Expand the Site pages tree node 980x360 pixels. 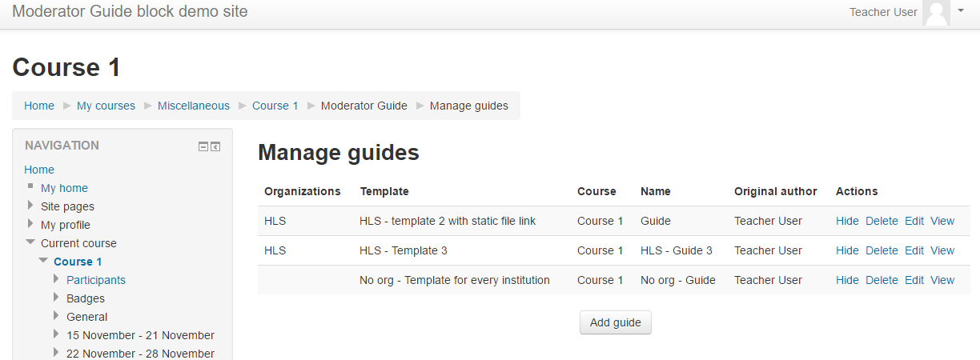[x=31, y=206]
